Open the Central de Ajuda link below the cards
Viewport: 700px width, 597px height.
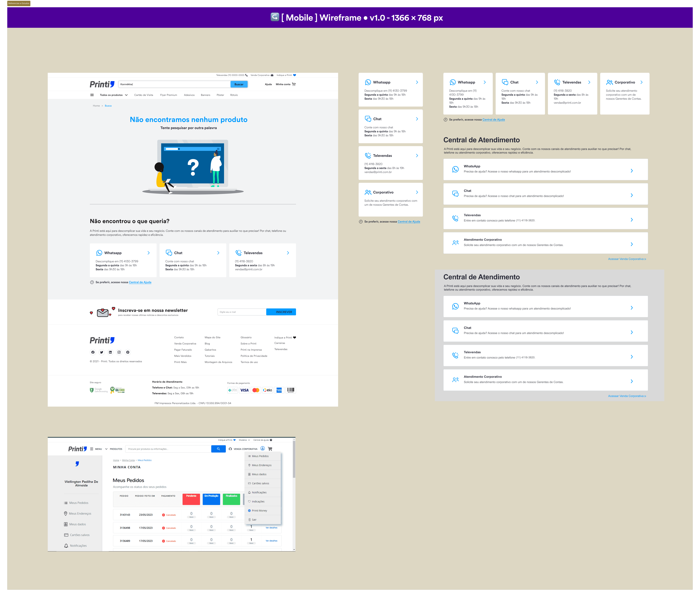pyautogui.click(x=140, y=282)
